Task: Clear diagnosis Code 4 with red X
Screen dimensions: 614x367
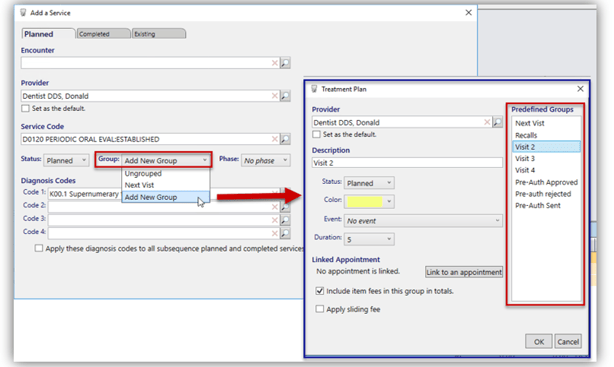Action: [274, 233]
